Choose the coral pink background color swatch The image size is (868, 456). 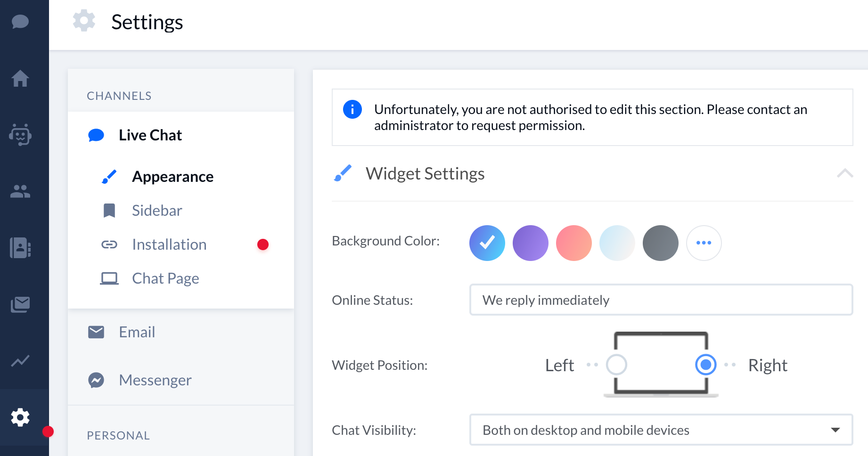pos(574,243)
